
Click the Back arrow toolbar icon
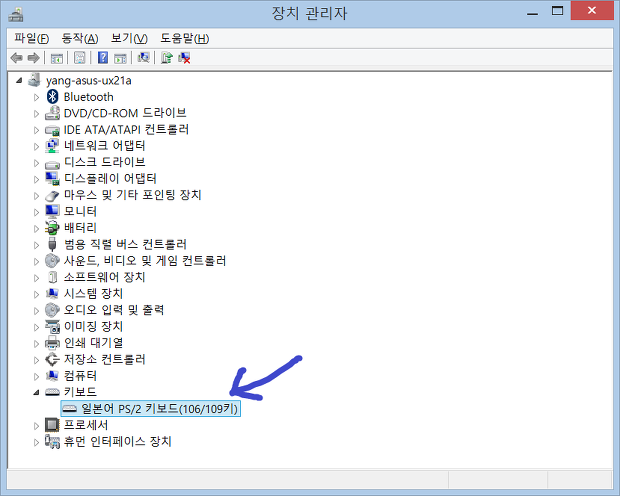pyautogui.click(x=17, y=58)
